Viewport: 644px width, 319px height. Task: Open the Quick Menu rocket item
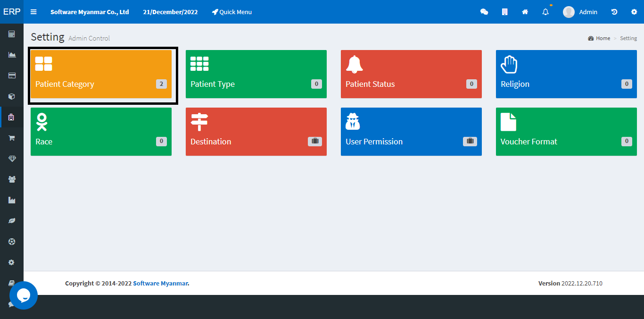coord(232,12)
